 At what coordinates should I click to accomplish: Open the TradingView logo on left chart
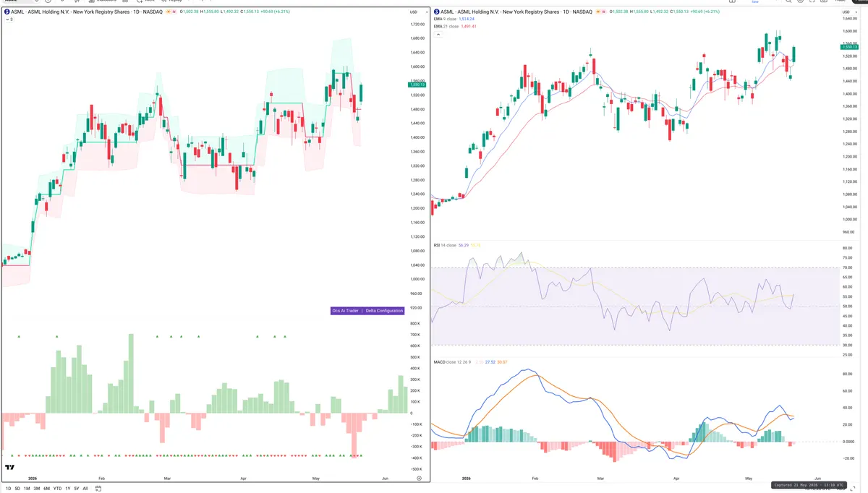pos(9,468)
